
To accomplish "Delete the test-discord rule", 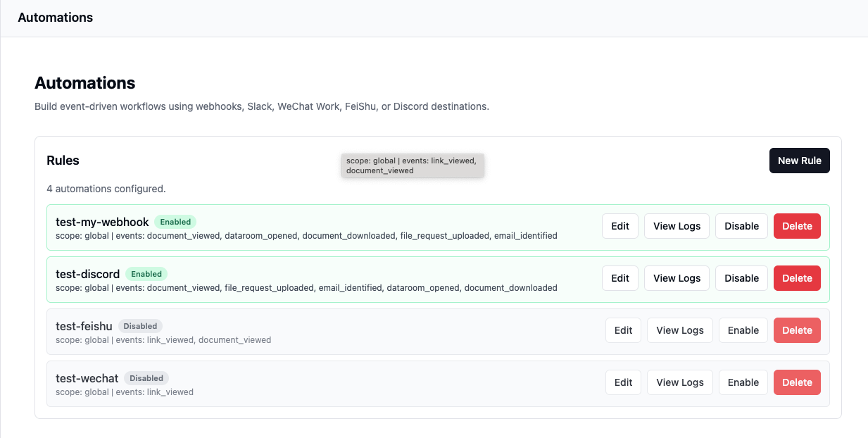I will pyautogui.click(x=797, y=278).
